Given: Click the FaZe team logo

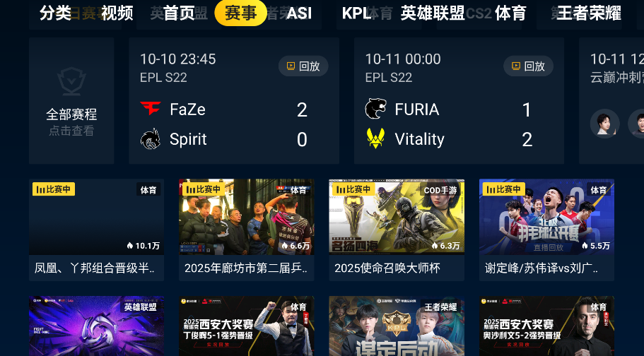Looking at the screenshot, I should [x=151, y=108].
